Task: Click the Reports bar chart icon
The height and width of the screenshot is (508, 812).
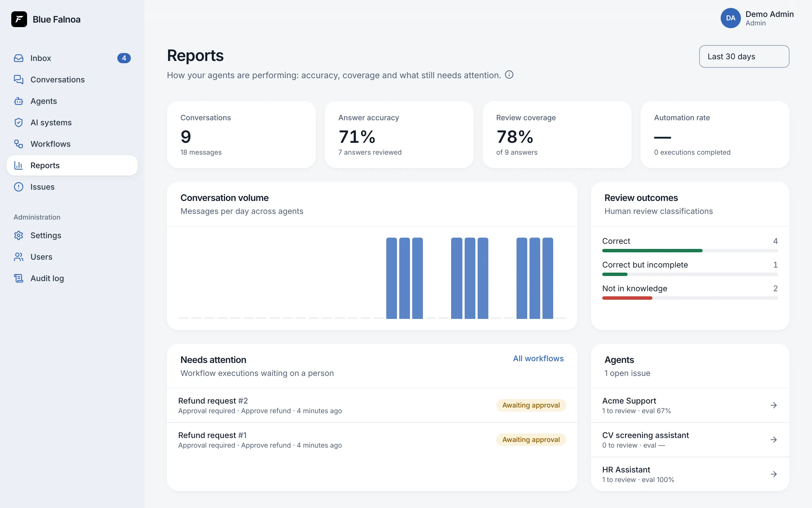Action: (x=18, y=165)
